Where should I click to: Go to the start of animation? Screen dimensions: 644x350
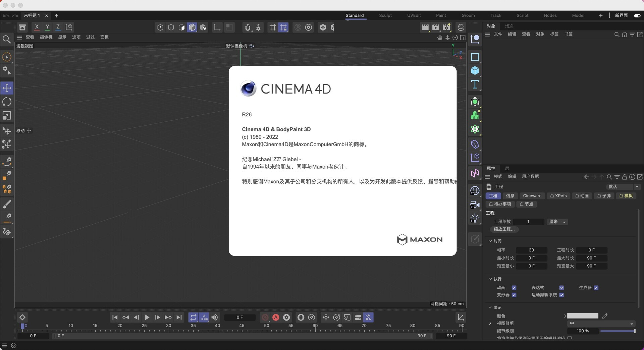tap(115, 317)
